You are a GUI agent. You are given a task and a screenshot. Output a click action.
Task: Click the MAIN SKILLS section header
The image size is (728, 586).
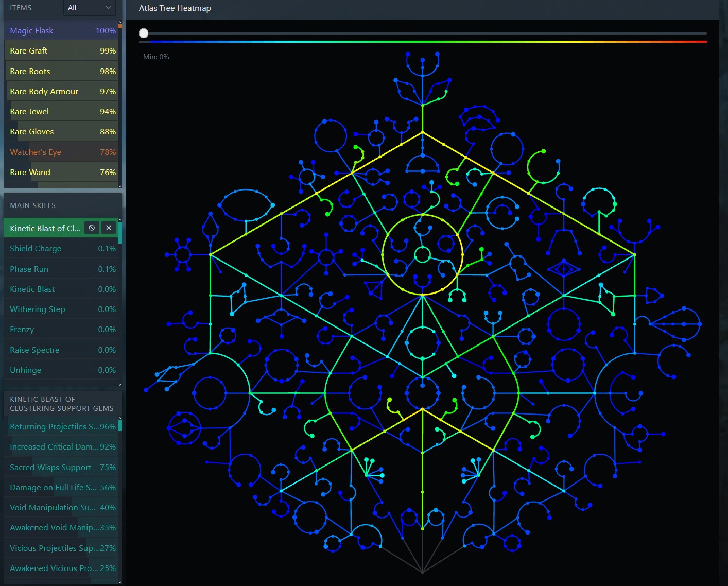33,205
